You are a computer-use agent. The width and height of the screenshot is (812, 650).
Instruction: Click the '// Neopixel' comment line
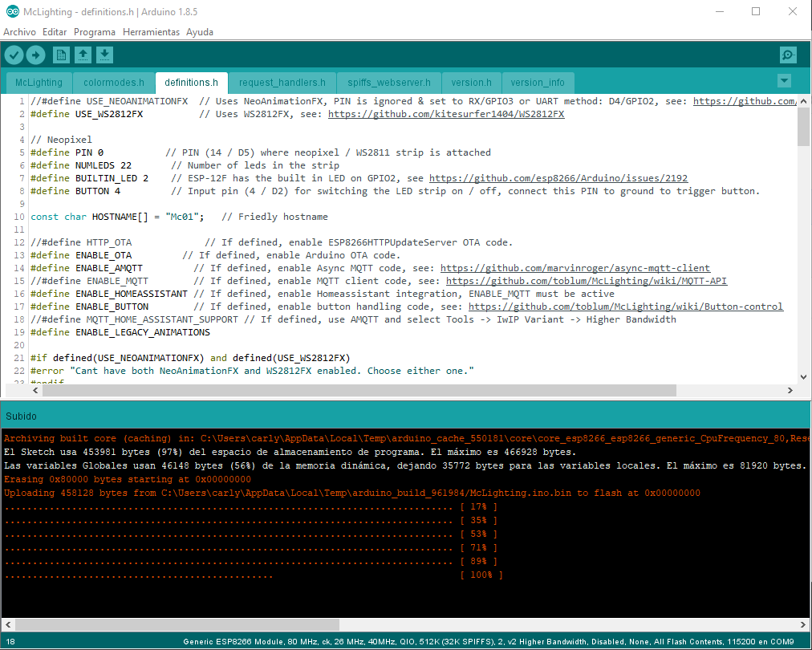pyautogui.click(x=61, y=140)
